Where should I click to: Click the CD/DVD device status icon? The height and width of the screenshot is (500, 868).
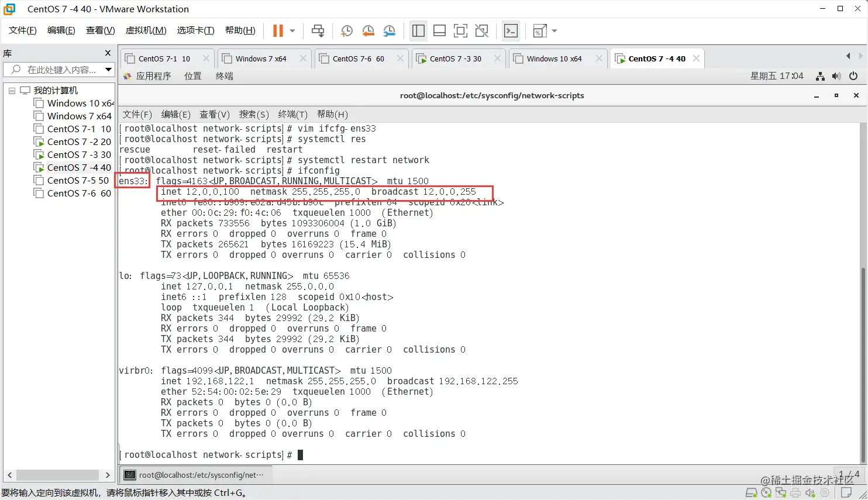(766, 493)
